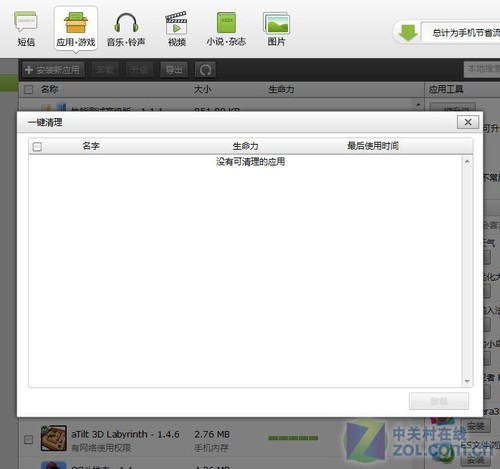The height and width of the screenshot is (469, 500).
Task: Click the 导出 toolbar button
Action: tap(174, 70)
